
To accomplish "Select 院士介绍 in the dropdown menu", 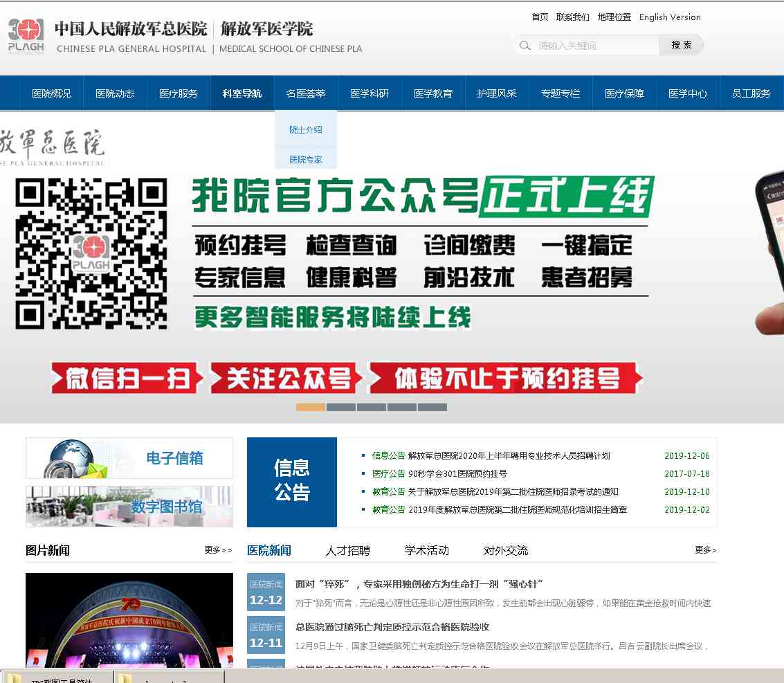I will tap(306, 129).
